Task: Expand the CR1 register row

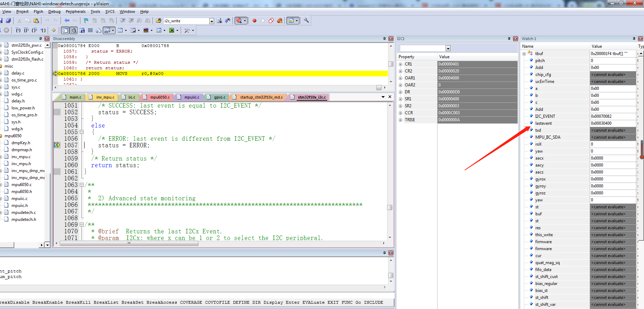Action: point(401,64)
